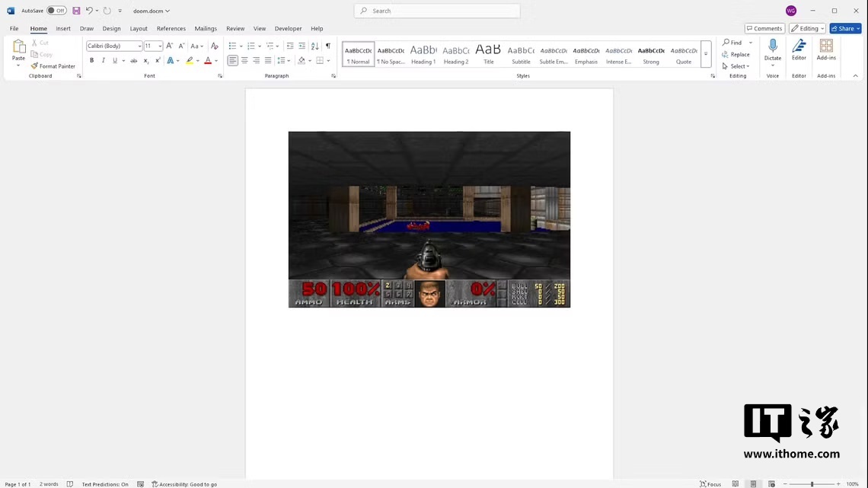Screen dimensions: 868x488
Task: Switch to Read Mode view icon
Action: (736, 484)
